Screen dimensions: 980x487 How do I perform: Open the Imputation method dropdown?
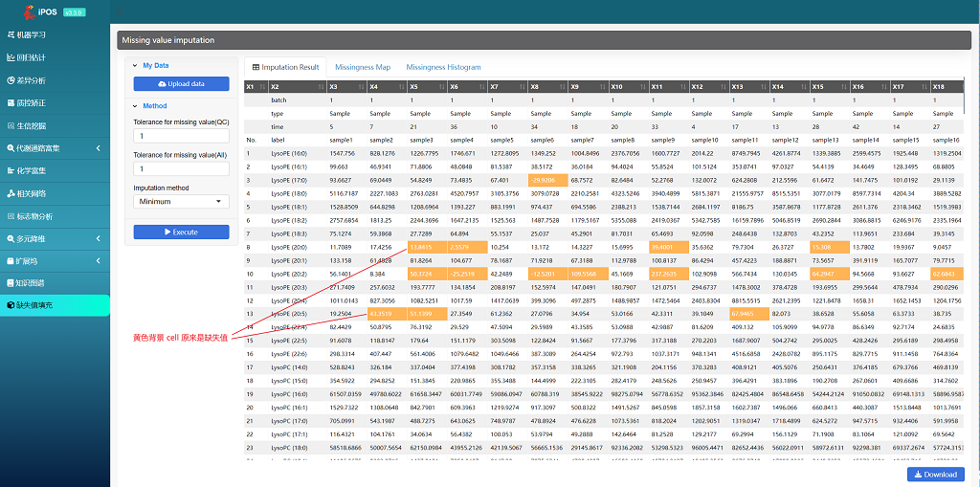(181, 202)
